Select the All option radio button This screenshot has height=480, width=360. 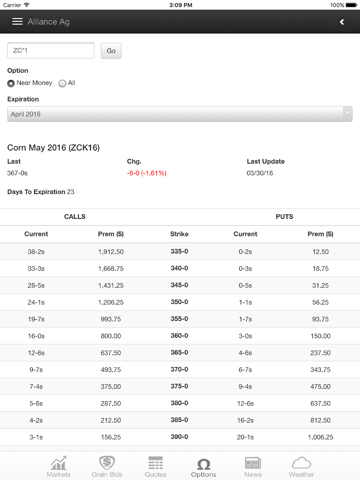(x=62, y=83)
